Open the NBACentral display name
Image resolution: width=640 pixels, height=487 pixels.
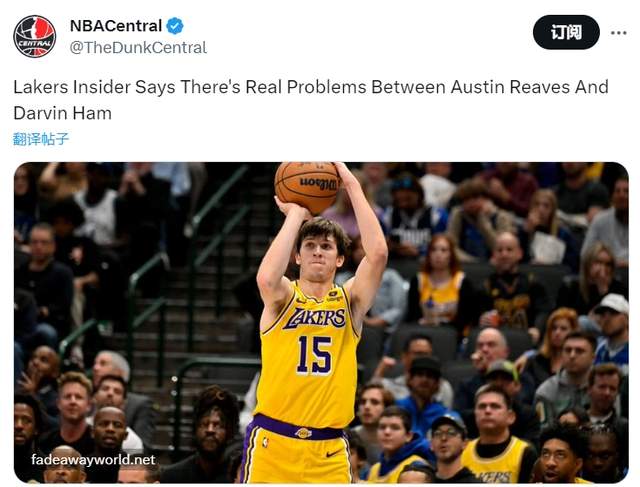point(114,26)
